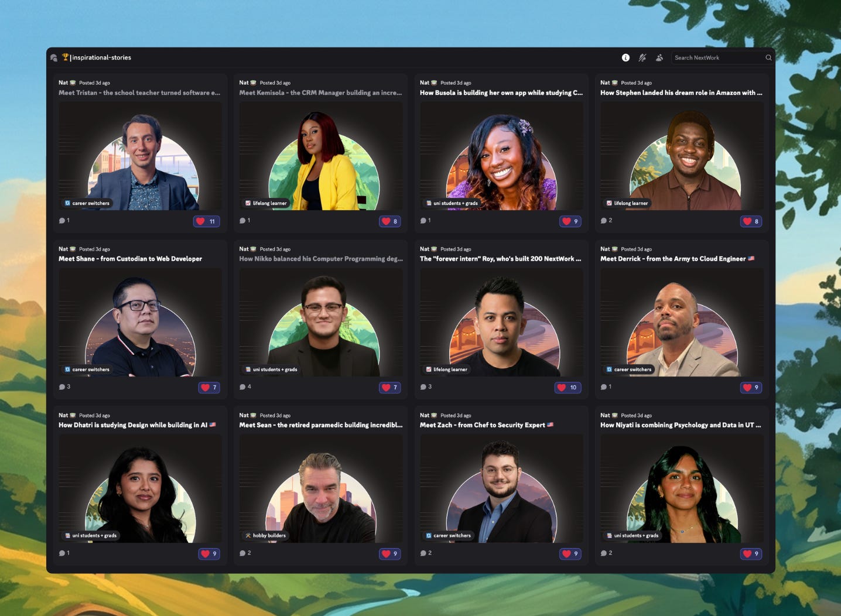The width and height of the screenshot is (841, 616).
Task: Open comments icon on the Stephen post
Action: (x=604, y=221)
